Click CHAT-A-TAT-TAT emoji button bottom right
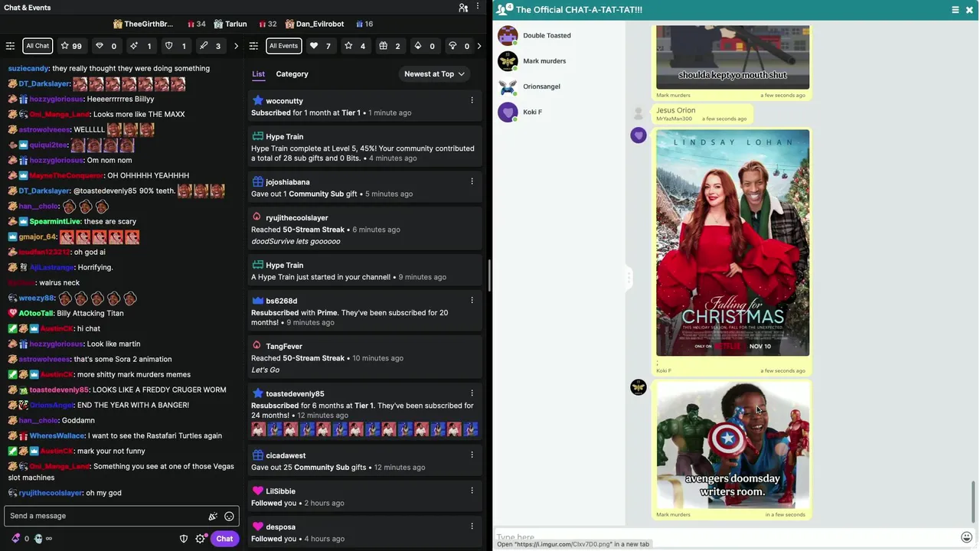980x551 pixels. [x=966, y=537]
